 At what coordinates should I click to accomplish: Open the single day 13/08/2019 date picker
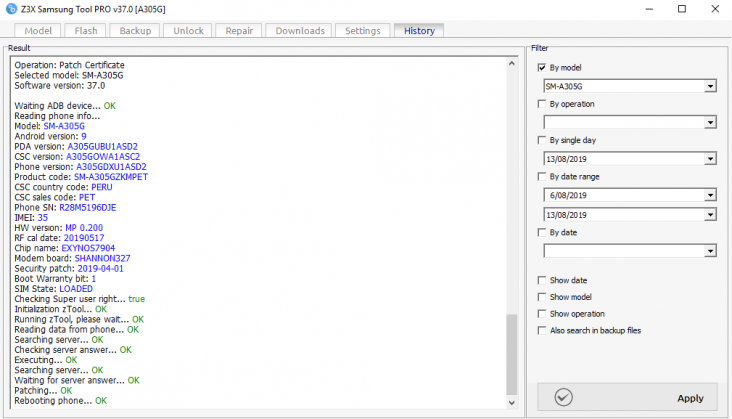coord(710,159)
